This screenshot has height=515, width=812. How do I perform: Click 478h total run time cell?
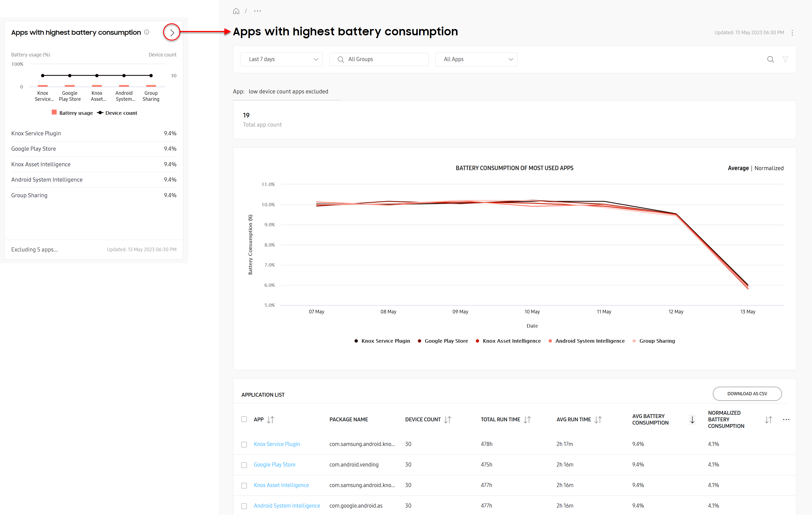coord(487,444)
